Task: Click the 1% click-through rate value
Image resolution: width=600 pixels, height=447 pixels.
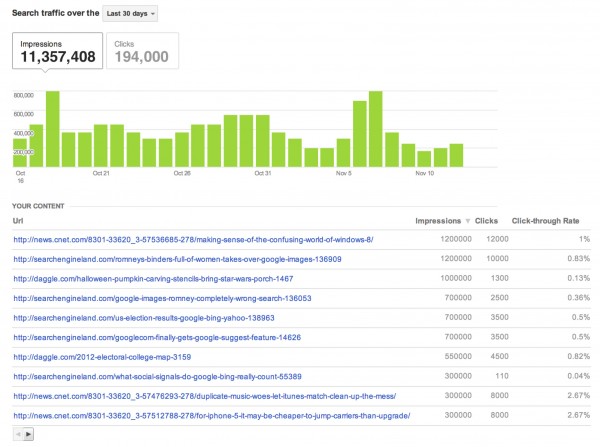Action: pyautogui.click(x=584, y=239)
